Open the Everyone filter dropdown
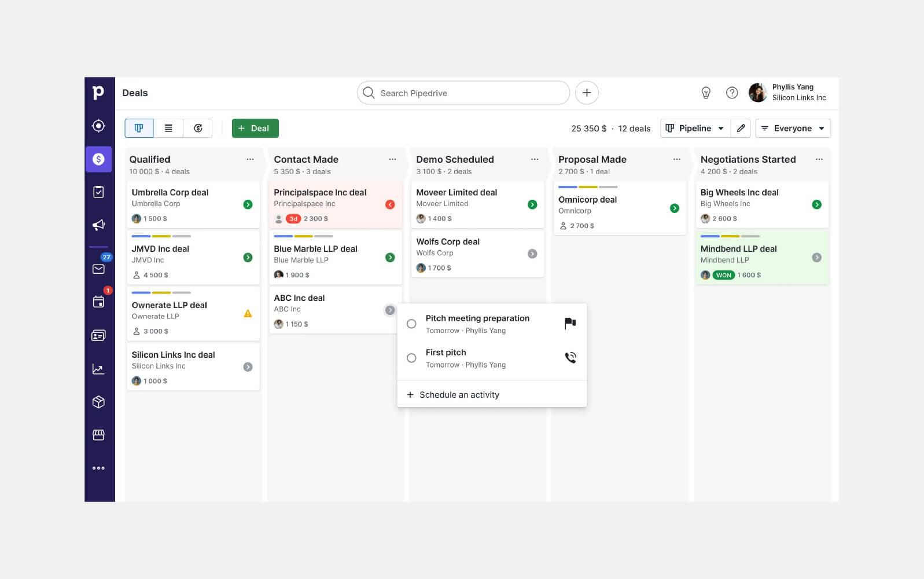This screenshot has height=579, width=924. pyautogui.click(x=793, y=128)
